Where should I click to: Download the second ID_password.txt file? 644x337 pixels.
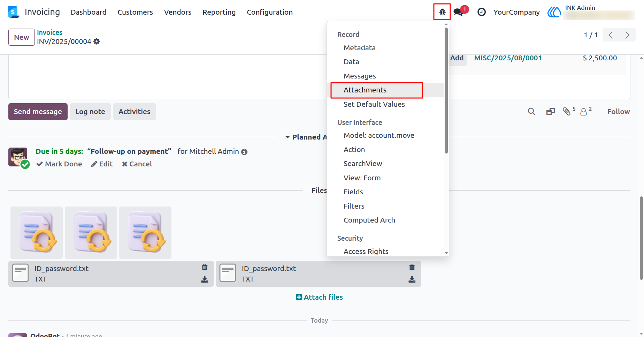tap(412, 280)
